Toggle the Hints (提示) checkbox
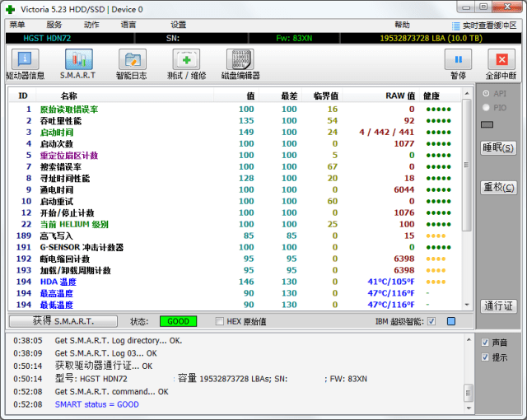 pyautogui.click(x=485, y=357)
